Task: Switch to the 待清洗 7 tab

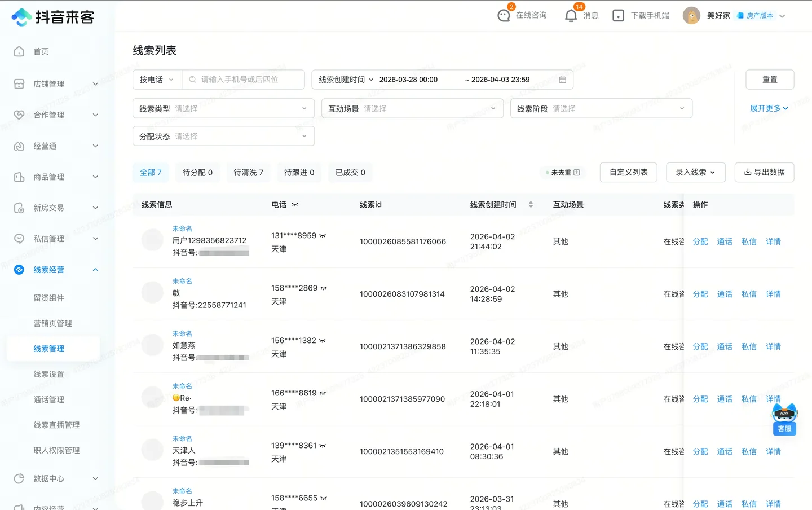Action: tap(248, 172)
